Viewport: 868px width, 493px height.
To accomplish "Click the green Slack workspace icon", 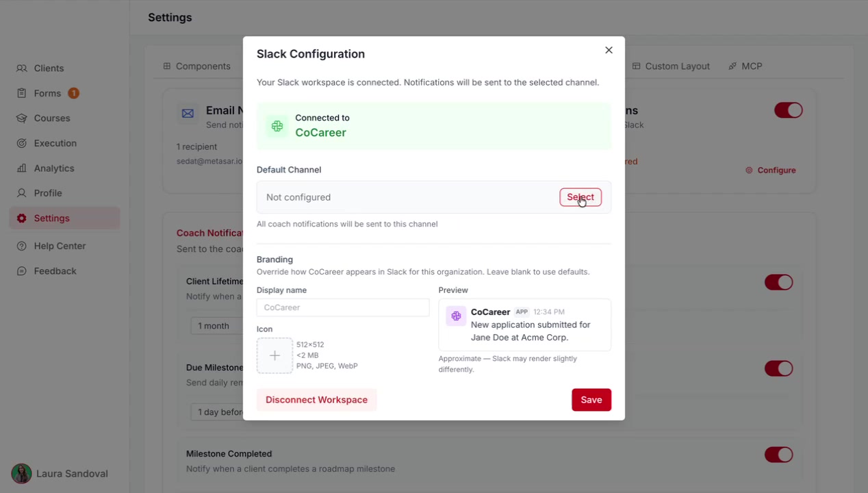I will pos(277,126).
